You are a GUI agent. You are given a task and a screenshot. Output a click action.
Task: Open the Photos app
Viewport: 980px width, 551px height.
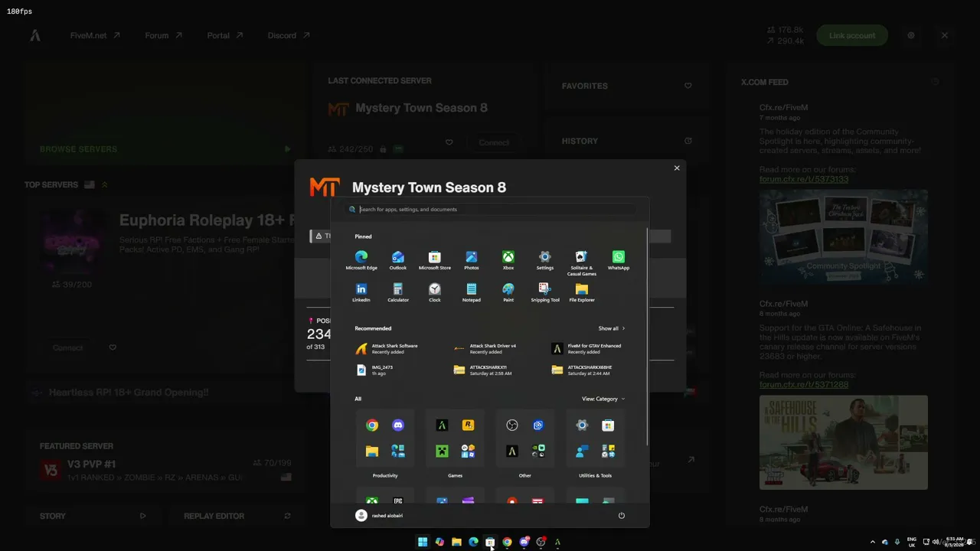(x=472, y=260)
